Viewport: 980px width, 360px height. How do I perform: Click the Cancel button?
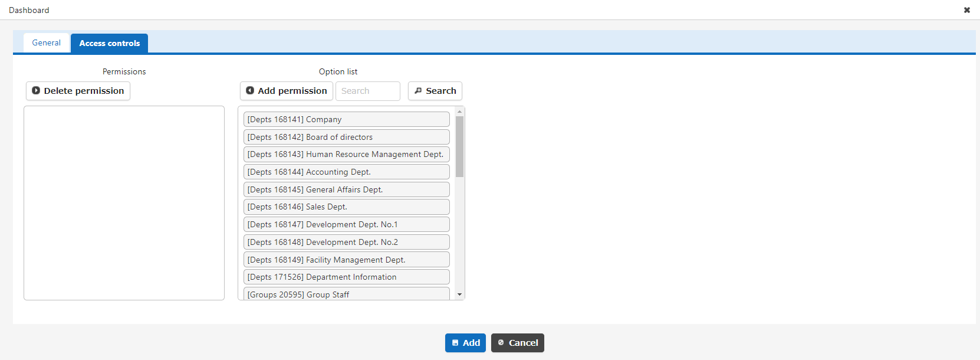(518, 343)
